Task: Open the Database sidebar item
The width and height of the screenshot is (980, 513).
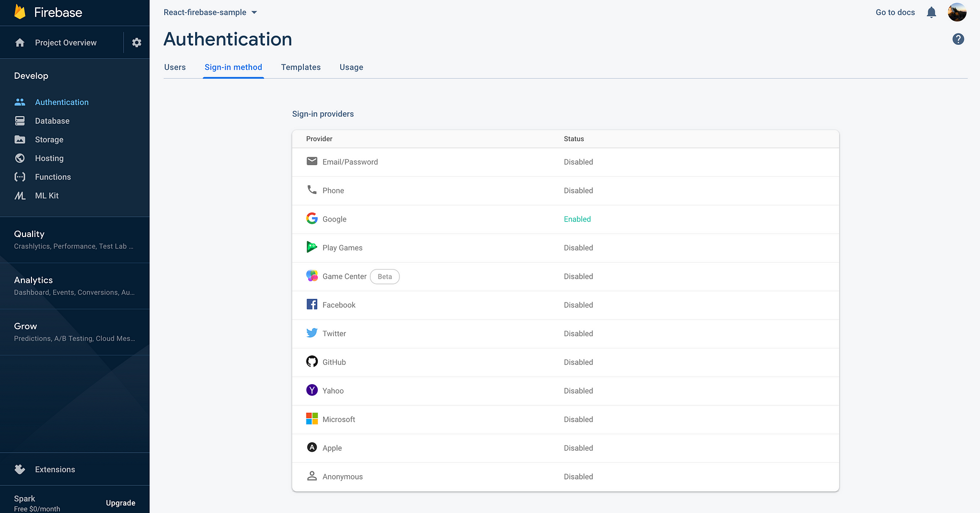Action: (52, 121)
